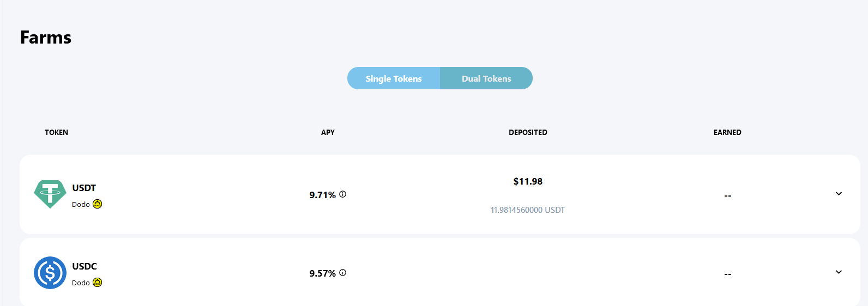This screenshot has width=868, height=306.
Task: Click the 11.9814560000 USDT balance text
Action: [x=528, y=210]
